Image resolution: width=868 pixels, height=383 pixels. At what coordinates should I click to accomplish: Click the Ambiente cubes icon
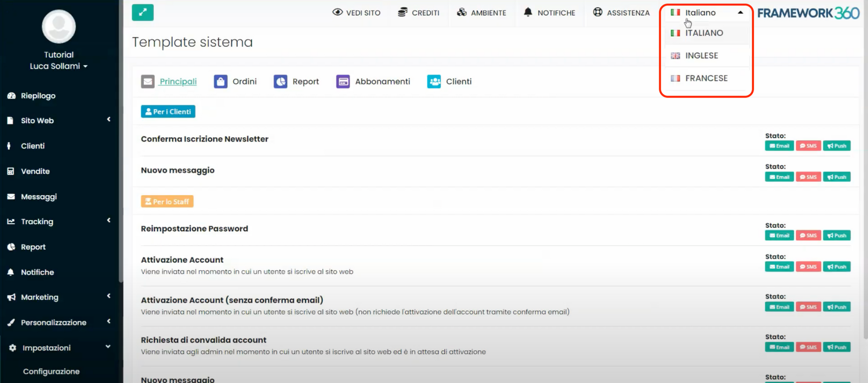click(x=462, y=12)
